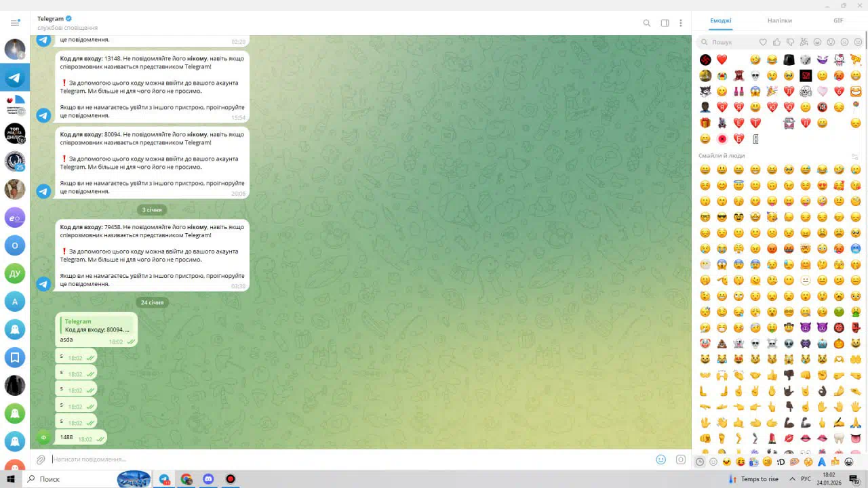Open the chat with letter О avatar
Image resolution: width=868 pixels, height=488 pixels.
click(15, 245)
